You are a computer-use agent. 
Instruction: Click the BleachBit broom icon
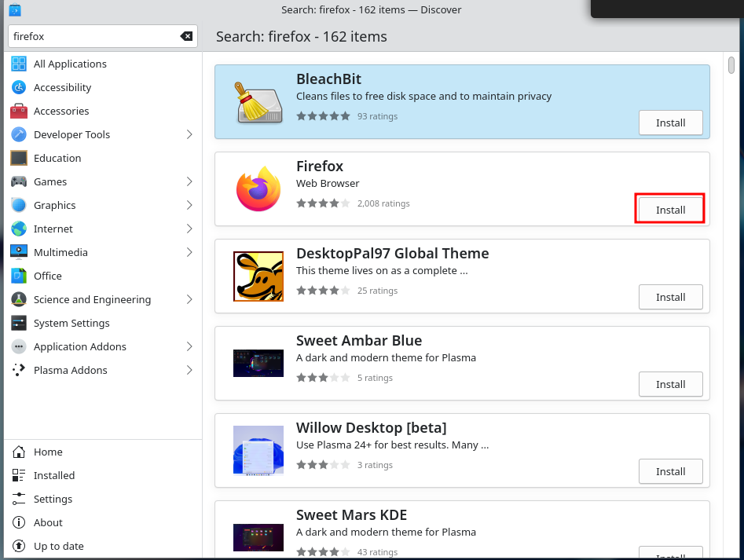coord(258,101)
